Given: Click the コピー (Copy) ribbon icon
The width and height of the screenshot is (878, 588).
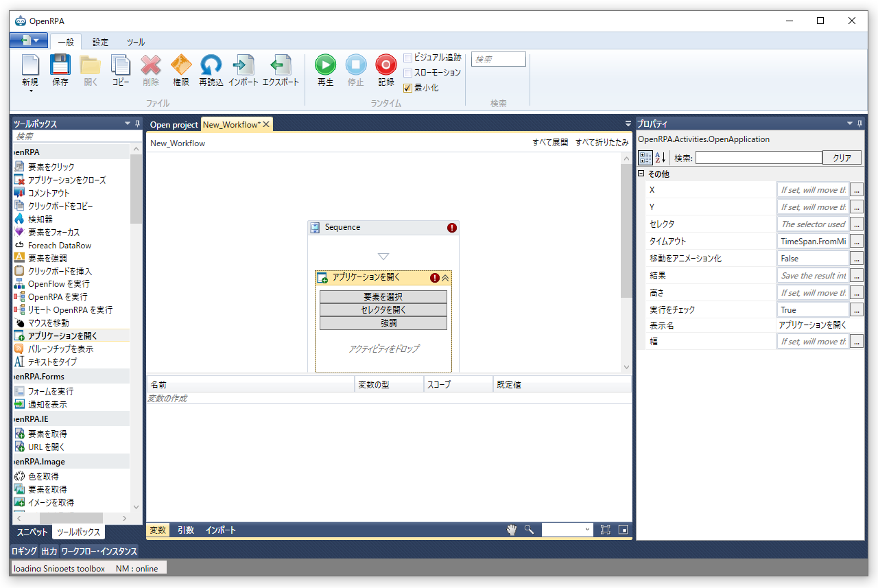Looking at the screenshot, I should coord(121,71).
